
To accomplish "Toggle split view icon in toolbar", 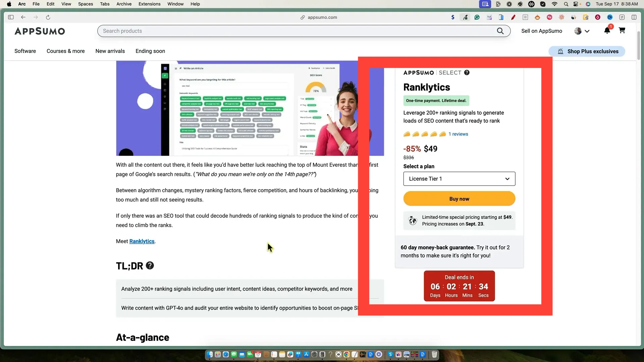I will click(634, 17).
